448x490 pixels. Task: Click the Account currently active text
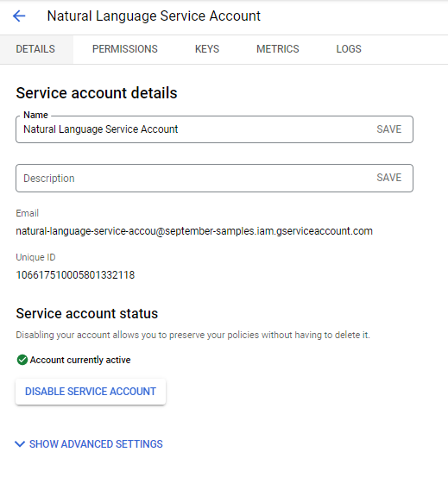click(80, 360)
